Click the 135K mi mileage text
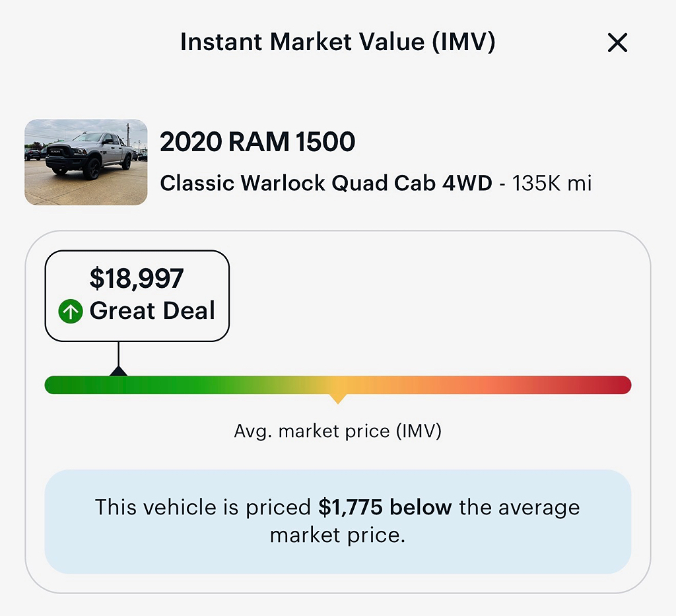676x616 pixels. [x=552, y=183]
